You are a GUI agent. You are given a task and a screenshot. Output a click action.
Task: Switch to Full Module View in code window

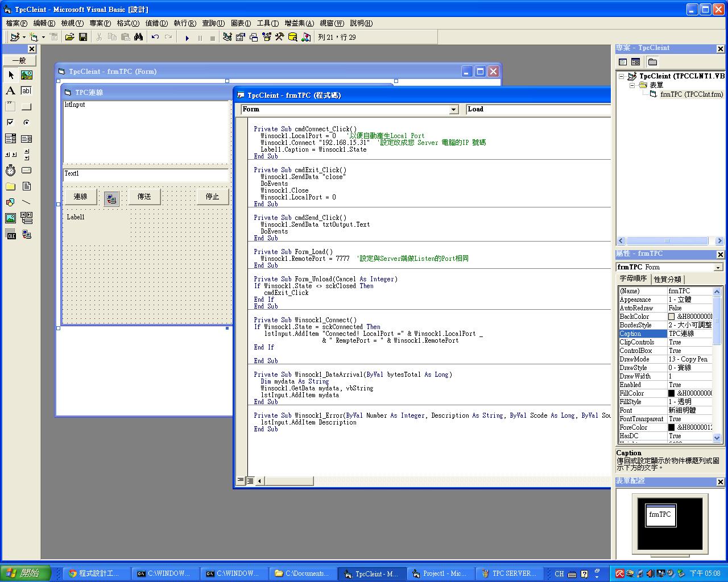pos(250,481)
